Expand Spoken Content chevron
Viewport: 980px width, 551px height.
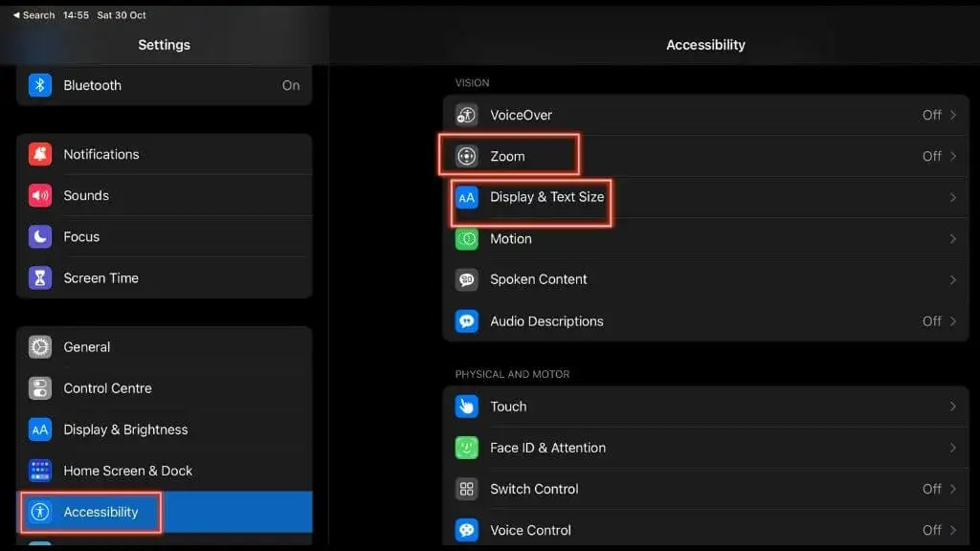click(x=953, y=280)
